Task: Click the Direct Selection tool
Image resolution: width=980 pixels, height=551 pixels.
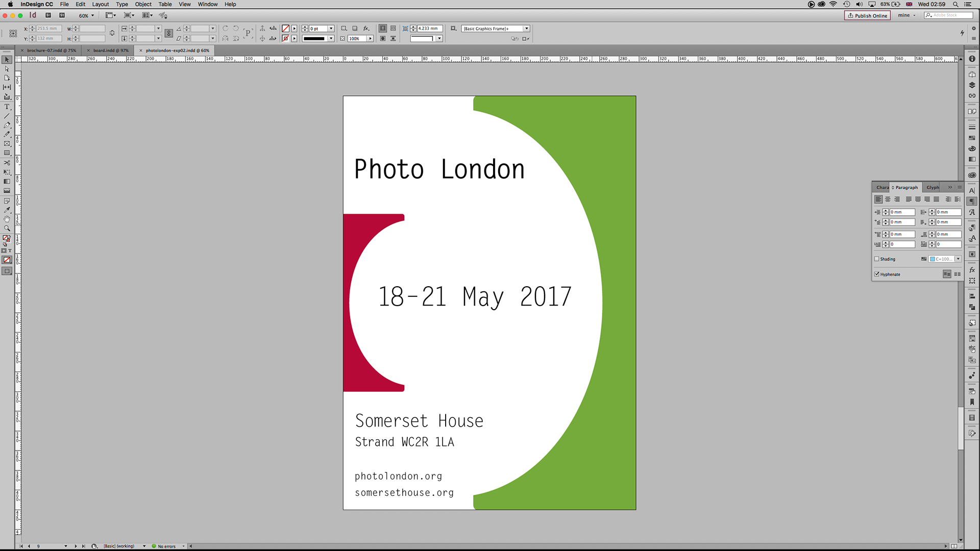Action: (x=7, y=69)
